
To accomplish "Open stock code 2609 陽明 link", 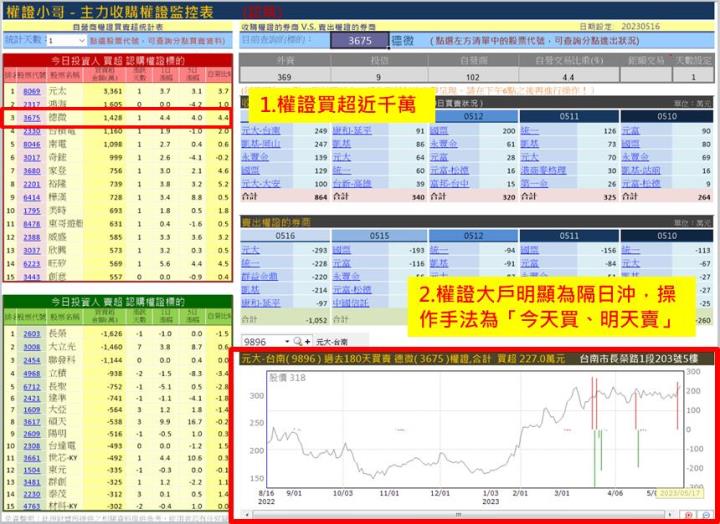I will 32,434.
